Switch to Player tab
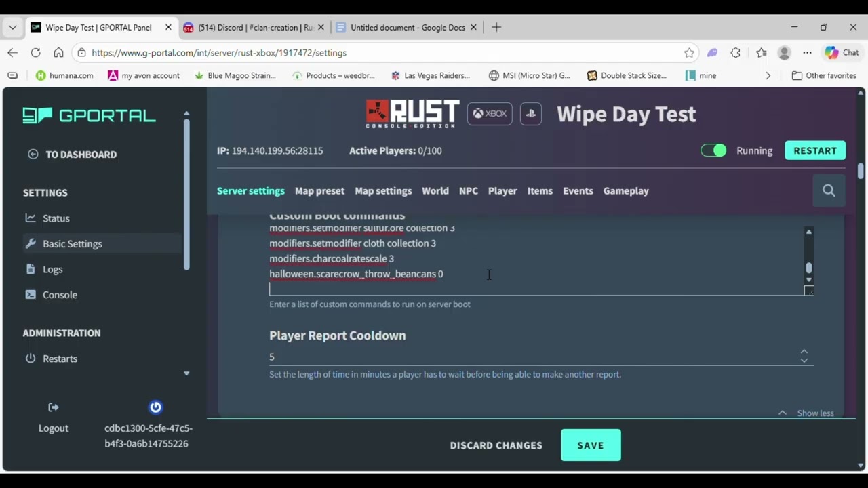 tap(502, 191)
